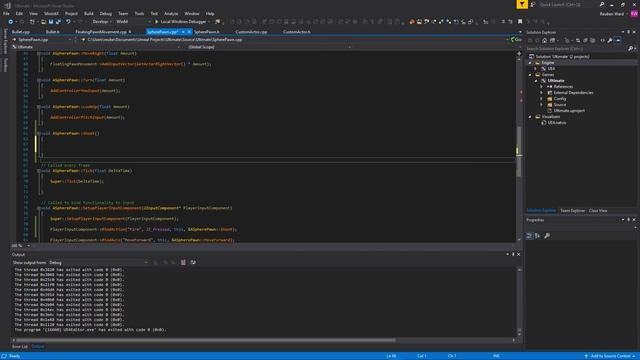The image size is (640, 360).
Task: Click Add to Source Control in status bar
Action: (x=610, y=356)
